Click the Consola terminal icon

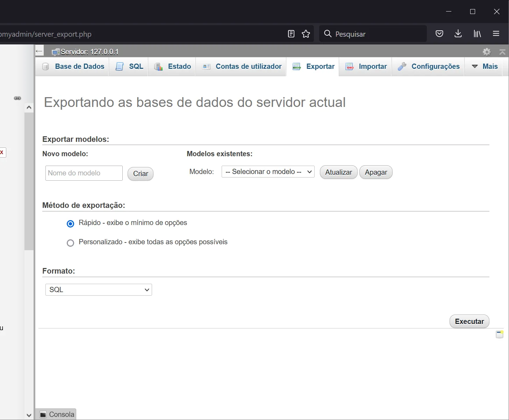[43, 415]
